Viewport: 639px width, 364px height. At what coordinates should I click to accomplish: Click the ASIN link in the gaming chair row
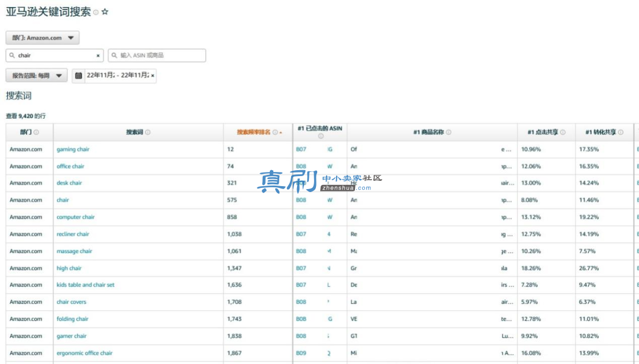click(314, 149)
